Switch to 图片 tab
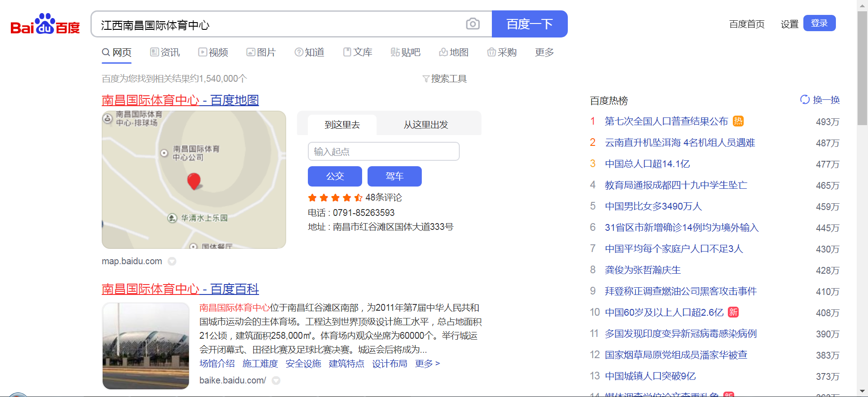 coord(261,52)
